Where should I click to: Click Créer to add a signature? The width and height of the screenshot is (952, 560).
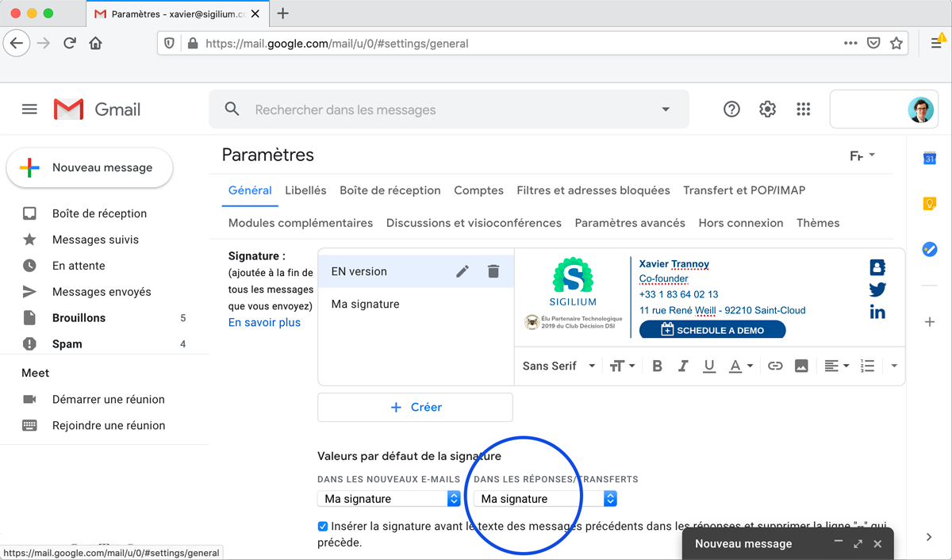click(415, 407)
